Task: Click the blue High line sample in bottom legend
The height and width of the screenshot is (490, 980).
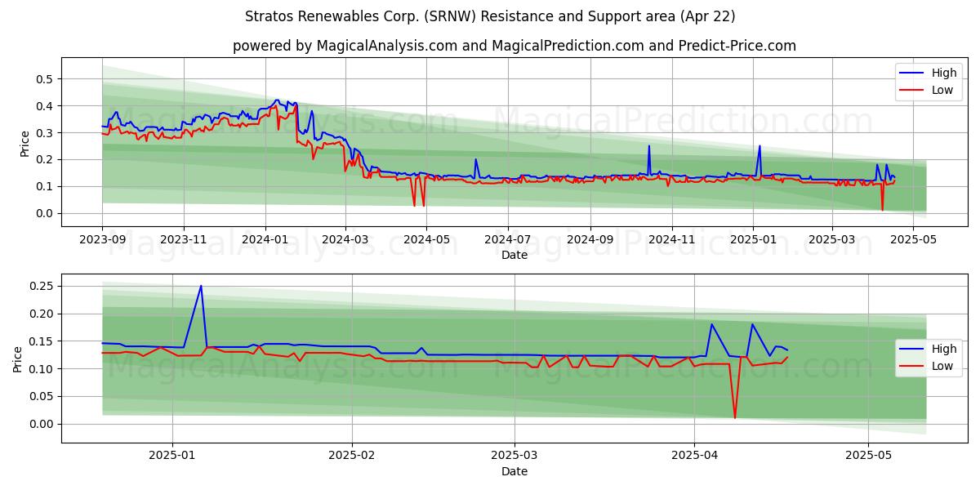Action: coord(913,350)
